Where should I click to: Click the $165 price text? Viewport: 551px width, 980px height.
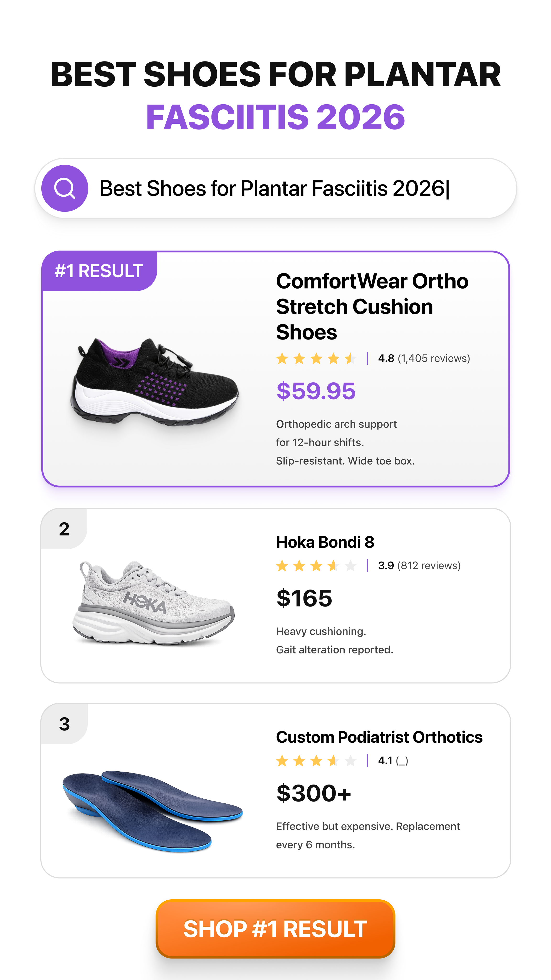tap(304, 598)
